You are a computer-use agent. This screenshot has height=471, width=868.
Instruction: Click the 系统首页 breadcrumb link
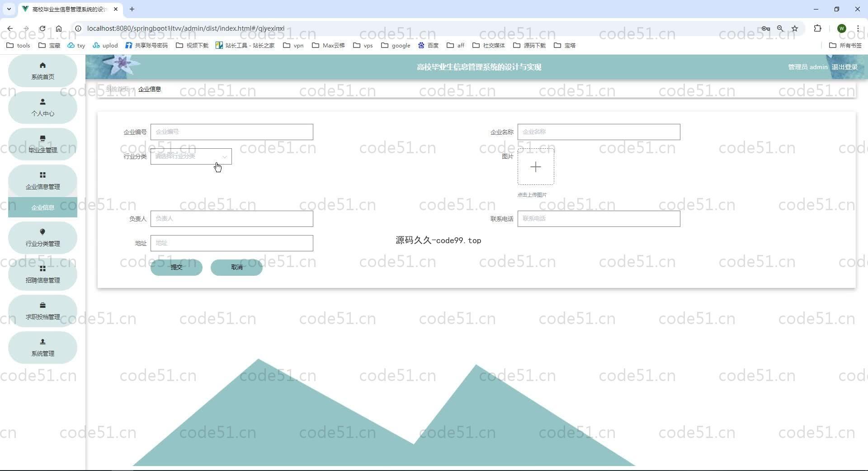click(118, 89)
